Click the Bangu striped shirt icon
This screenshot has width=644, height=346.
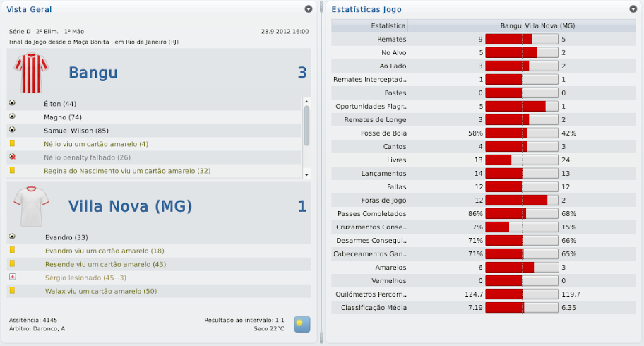point(31,73)
